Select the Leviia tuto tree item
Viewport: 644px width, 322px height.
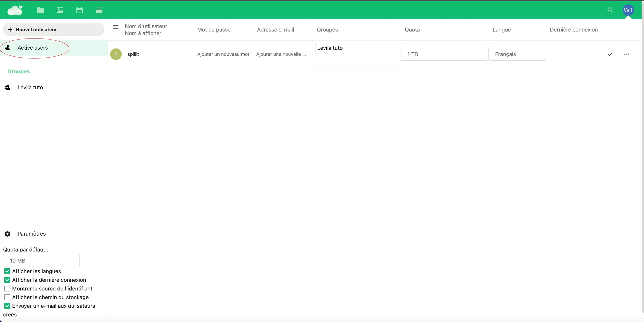click(x=30, y=87)
